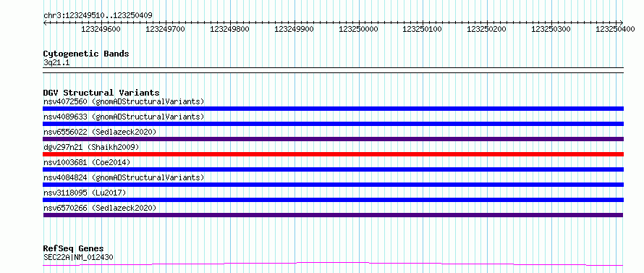Click ruler position 123250200
The width and height of the screenshot is (644, 273).
[x=486, y=29]
